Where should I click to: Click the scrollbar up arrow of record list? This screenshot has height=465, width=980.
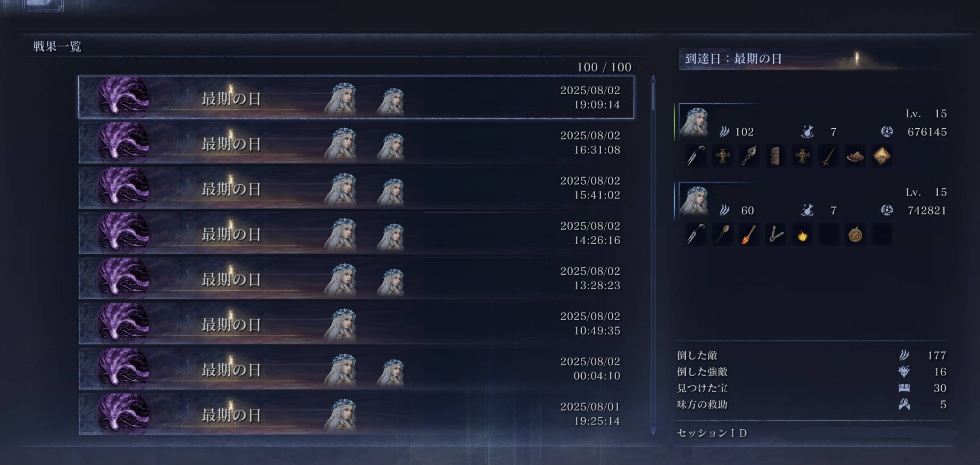[653, 79]
